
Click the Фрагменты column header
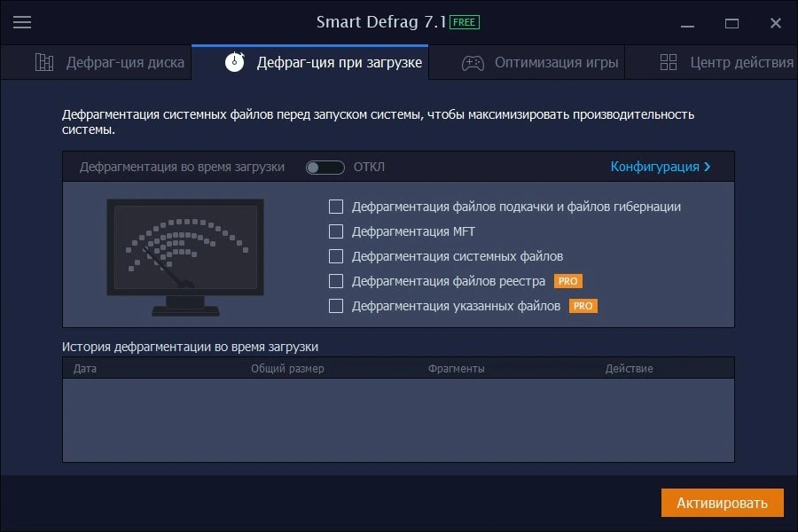(456, 369)
